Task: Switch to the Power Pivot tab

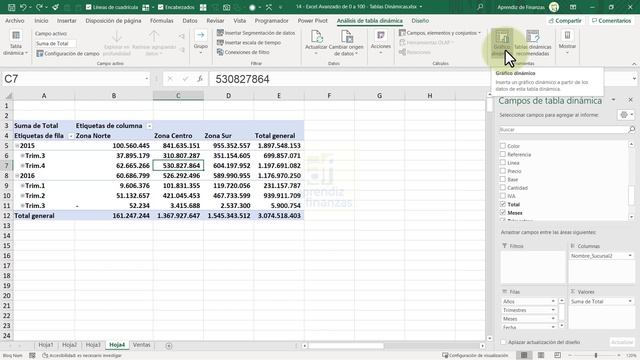Action: coord(313,20)
